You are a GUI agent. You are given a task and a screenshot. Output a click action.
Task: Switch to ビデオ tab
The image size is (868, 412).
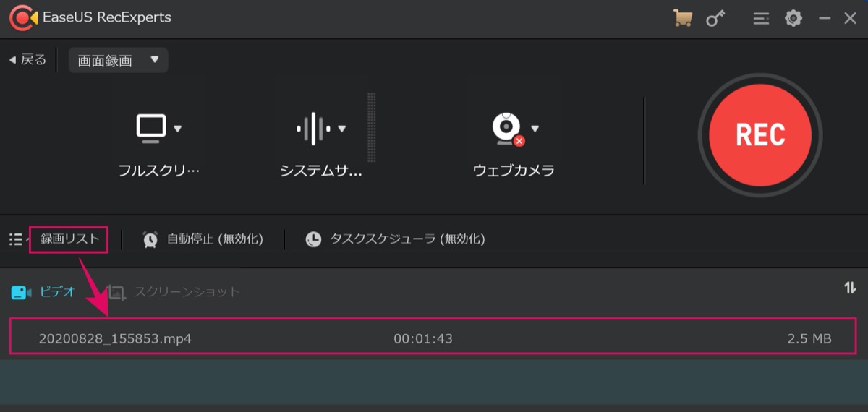tap(57, 292)
